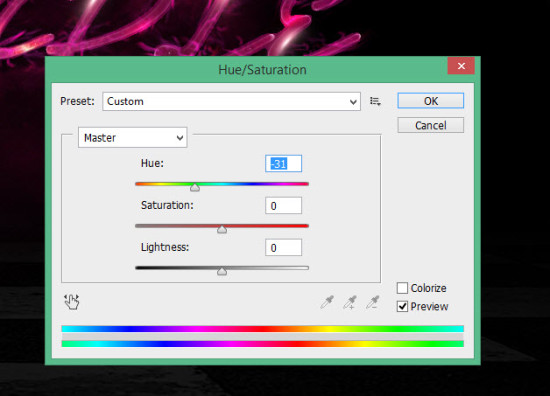Choose the Add to Sample eyedropper
550x396 pixels.
point(350,302)
